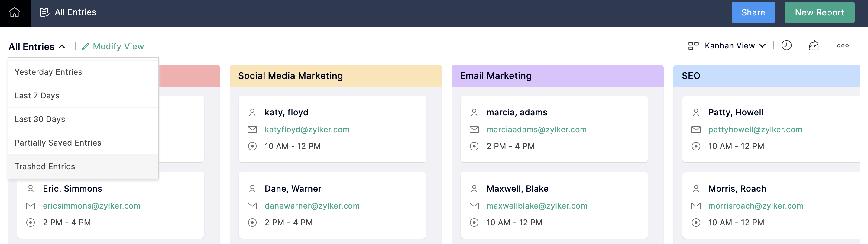Screen dimensions: 868x244
Task: Open the three-dots more options menu
Action: click(842, 46)
